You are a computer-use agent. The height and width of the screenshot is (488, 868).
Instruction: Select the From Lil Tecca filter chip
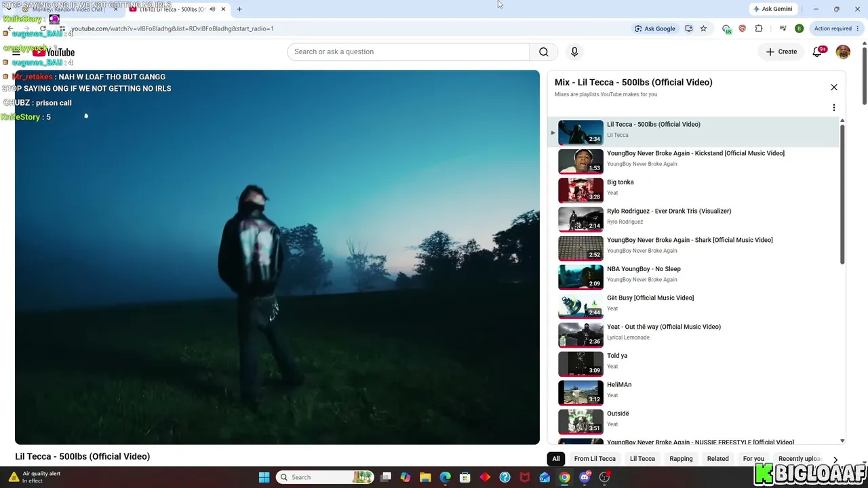[x=595, y=459]
